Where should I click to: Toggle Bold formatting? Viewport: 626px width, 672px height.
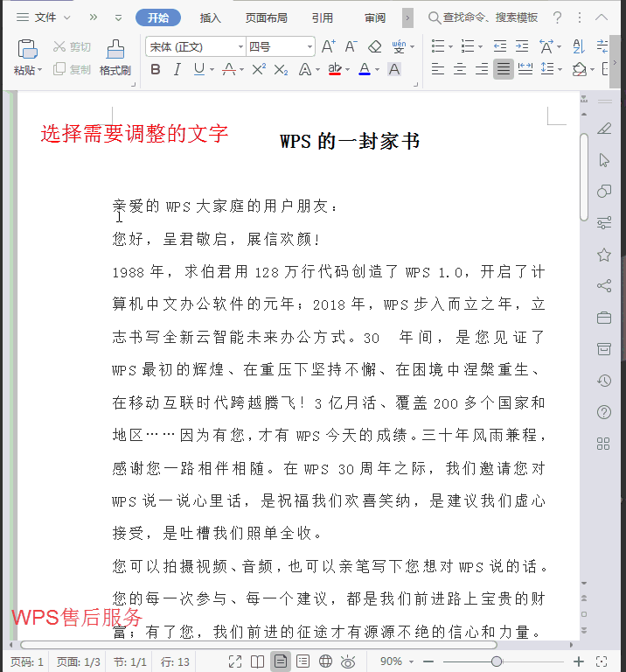point(156,69)
